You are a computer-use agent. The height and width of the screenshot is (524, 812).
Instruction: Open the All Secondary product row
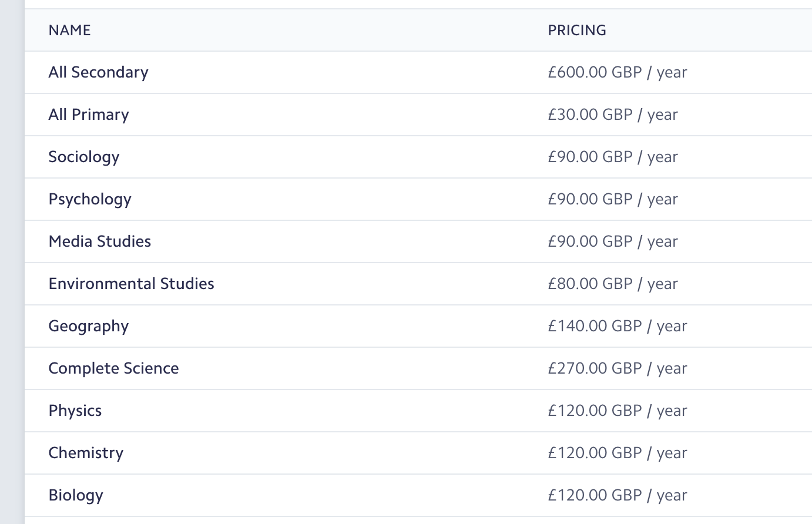(x=418, y=72)
